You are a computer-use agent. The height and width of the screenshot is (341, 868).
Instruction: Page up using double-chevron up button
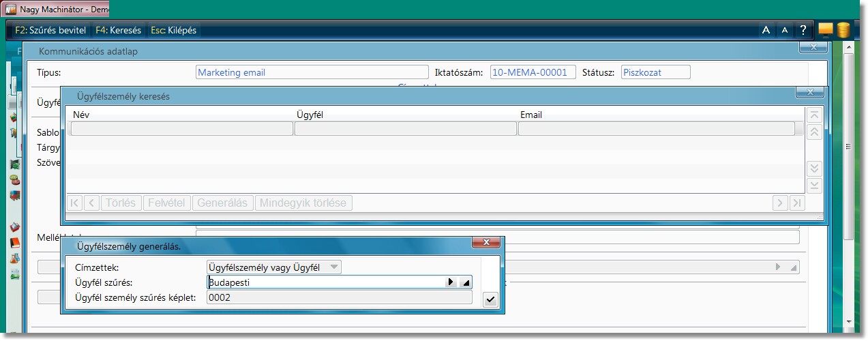[x=814, y=132]
